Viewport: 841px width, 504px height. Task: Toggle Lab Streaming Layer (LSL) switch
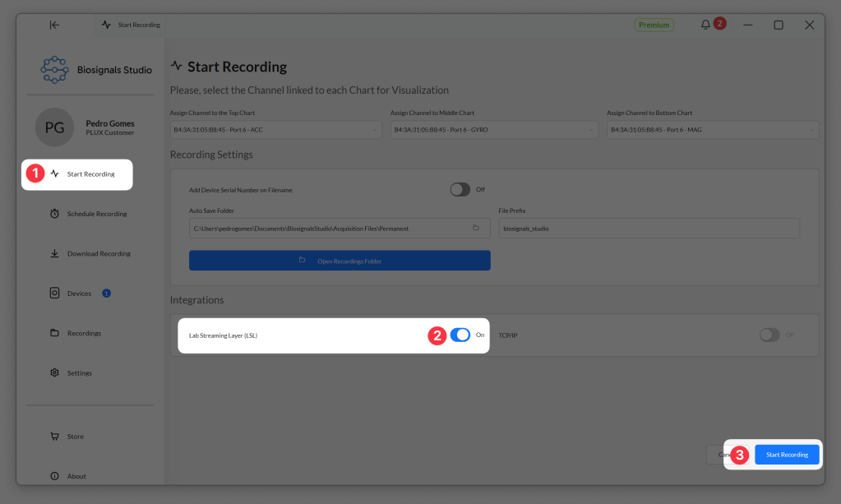(460, 335)
